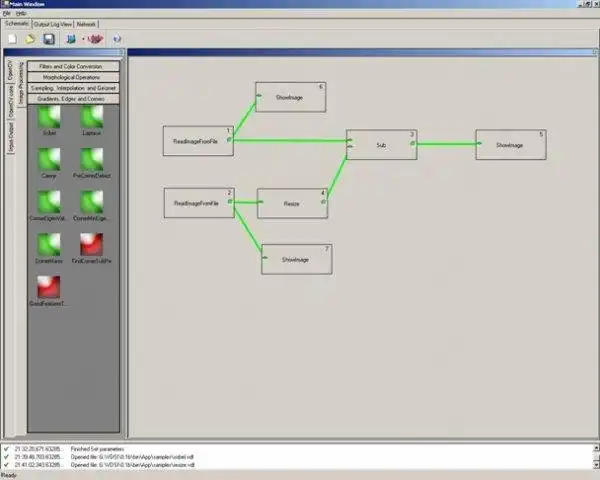This screenshot has width=600, height=480.
Task: Collapse Gradients, Edges and Corners category
Action: tap(73, 99)
